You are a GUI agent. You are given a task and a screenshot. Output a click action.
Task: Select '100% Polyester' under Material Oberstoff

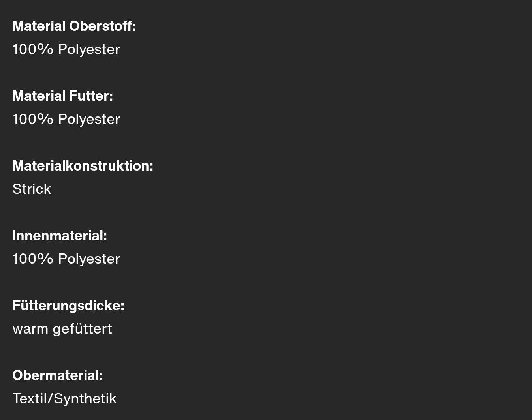point(66,50)
